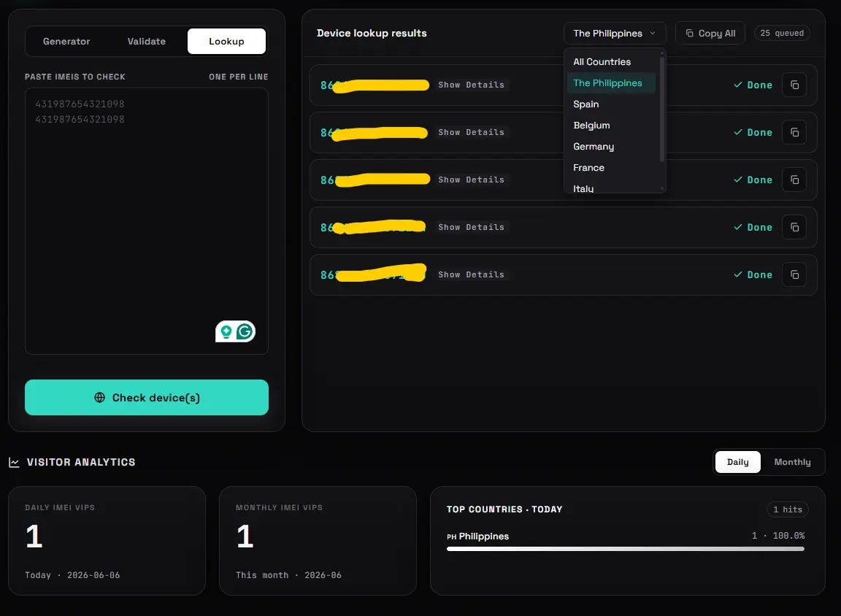
Task: Switch to the Generator tab
Action: [x=66, y=42]
